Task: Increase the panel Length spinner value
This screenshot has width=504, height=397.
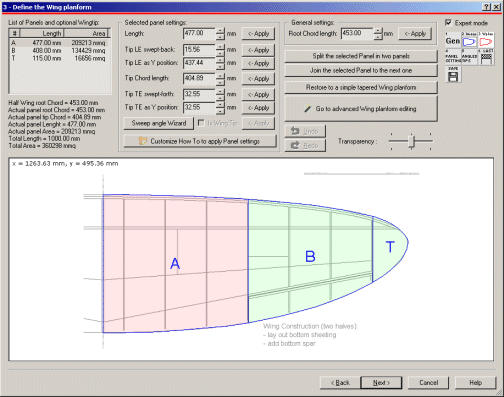Action: (x=220, y=30)
